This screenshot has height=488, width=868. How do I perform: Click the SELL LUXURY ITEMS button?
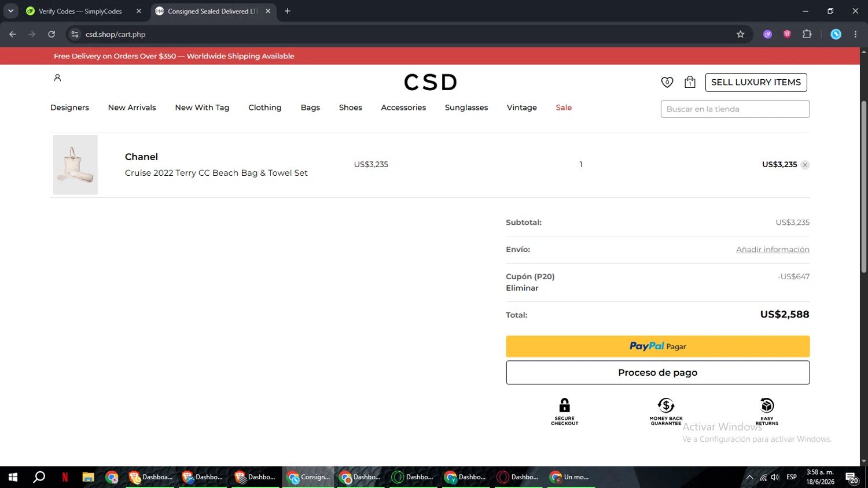click(756, 82)
